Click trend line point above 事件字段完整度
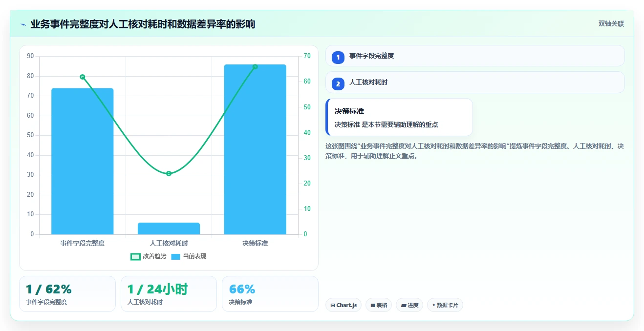 pyautogui.click(x=83, y=77)
